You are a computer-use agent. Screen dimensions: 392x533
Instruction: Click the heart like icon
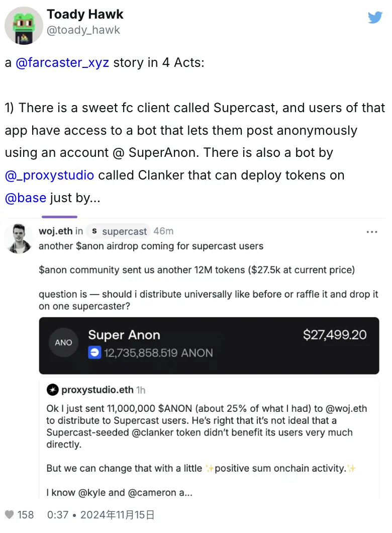[9, 515]
